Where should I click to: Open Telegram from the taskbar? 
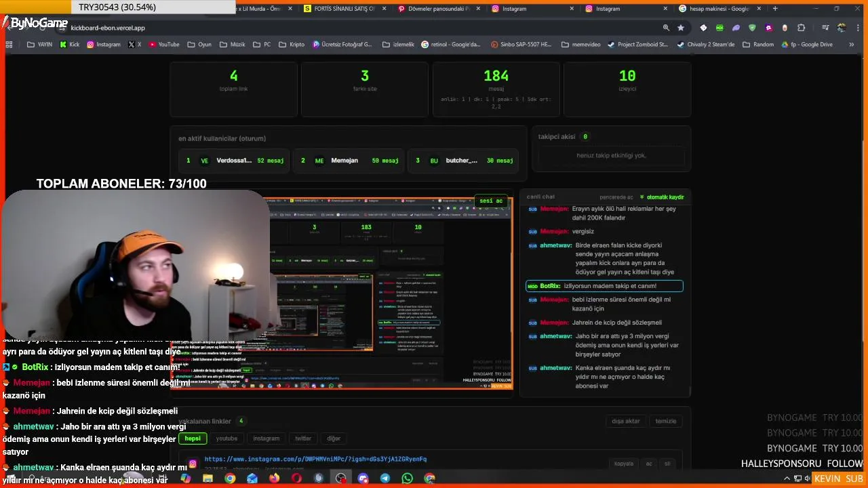click(x=384, y=478)
